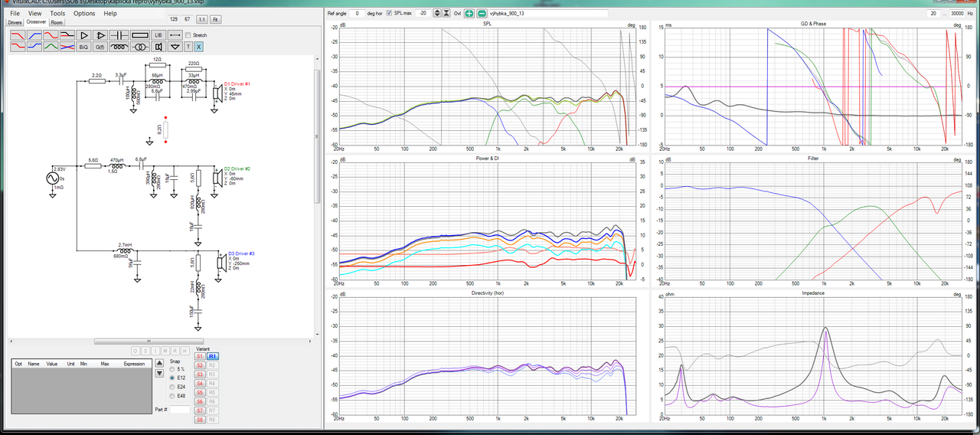Select the E12 snap option
The image size is (980, 435).
(x=172, y=378)
